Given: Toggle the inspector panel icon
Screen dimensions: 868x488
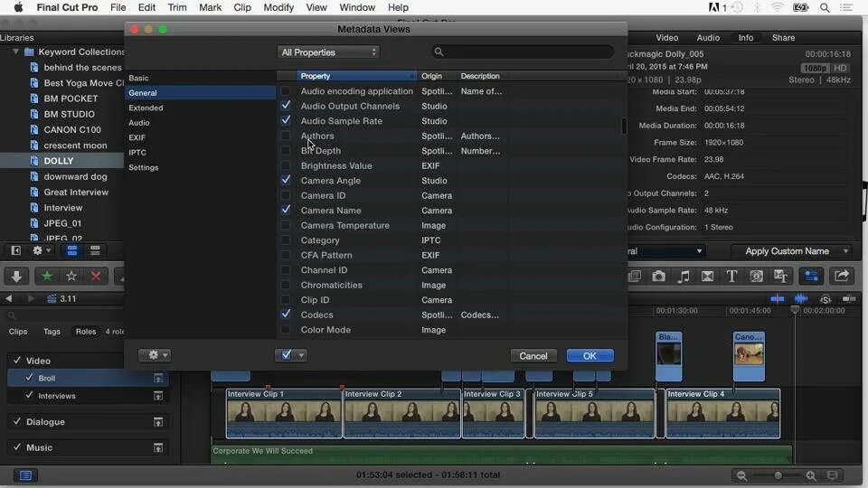Looking at the screenshot, I should click(811, 277).
